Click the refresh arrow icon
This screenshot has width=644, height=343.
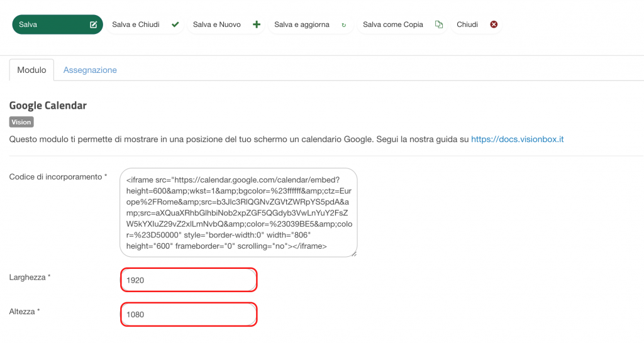click(x=344, y=25)
